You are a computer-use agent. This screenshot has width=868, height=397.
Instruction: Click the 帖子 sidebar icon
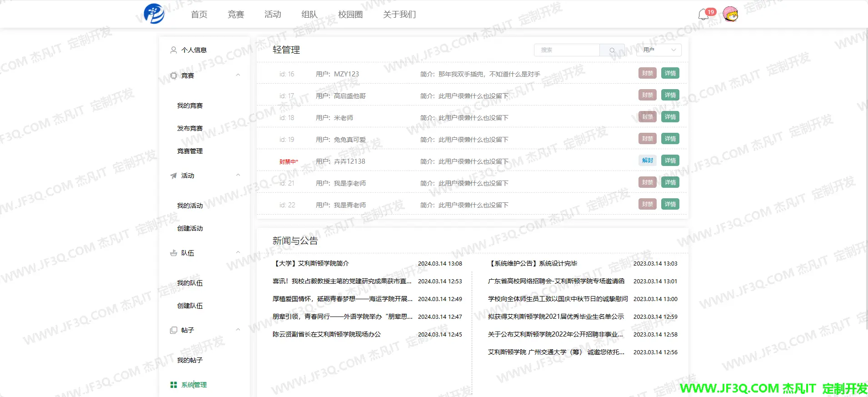174,330
